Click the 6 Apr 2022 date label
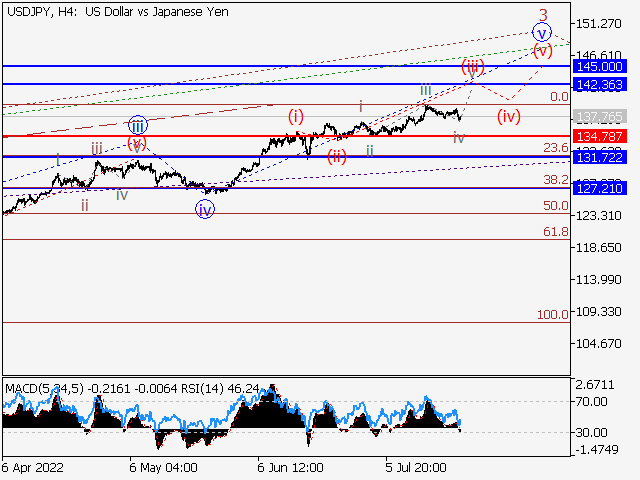640x480 pixels. pos(33,467)
